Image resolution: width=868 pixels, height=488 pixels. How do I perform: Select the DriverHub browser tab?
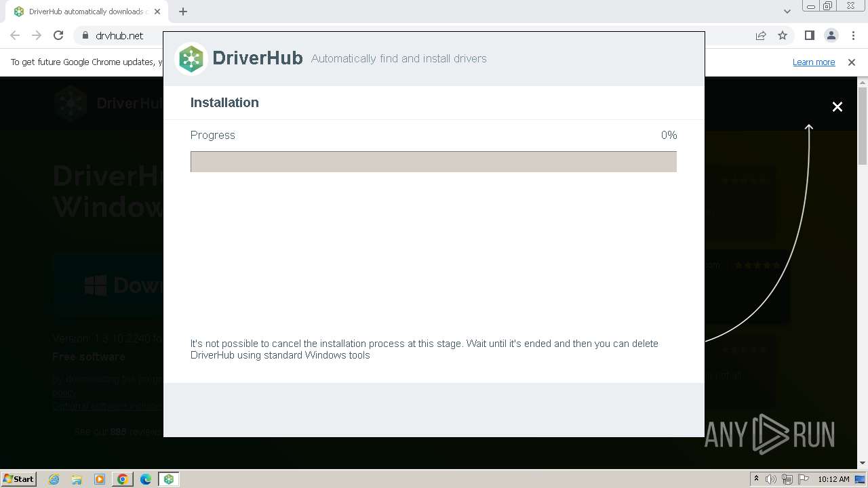(87, 12)
